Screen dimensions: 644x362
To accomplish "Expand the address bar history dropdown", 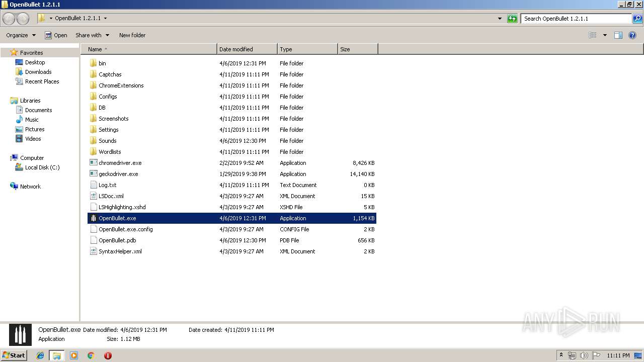I will point(500,19).
